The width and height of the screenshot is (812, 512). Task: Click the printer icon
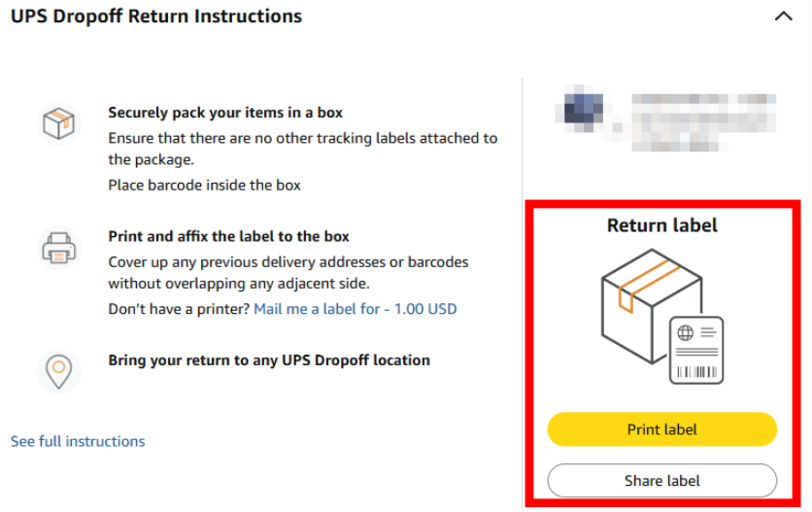58,247
